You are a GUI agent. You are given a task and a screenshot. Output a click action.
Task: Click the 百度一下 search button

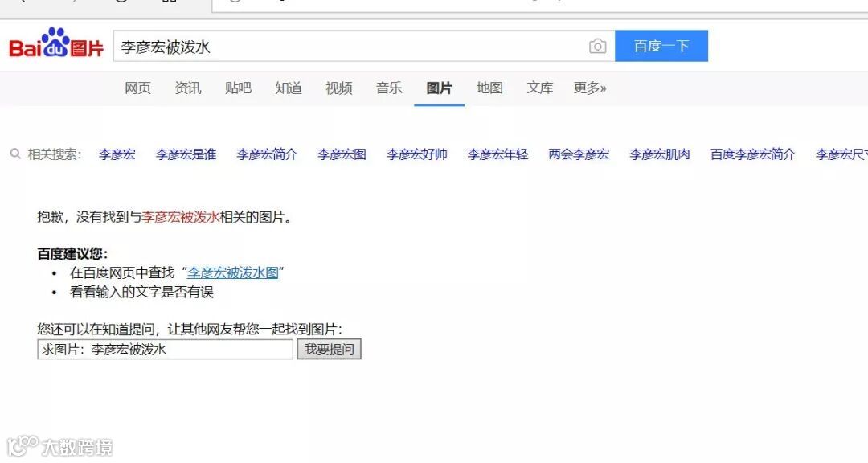click(661, 46)
